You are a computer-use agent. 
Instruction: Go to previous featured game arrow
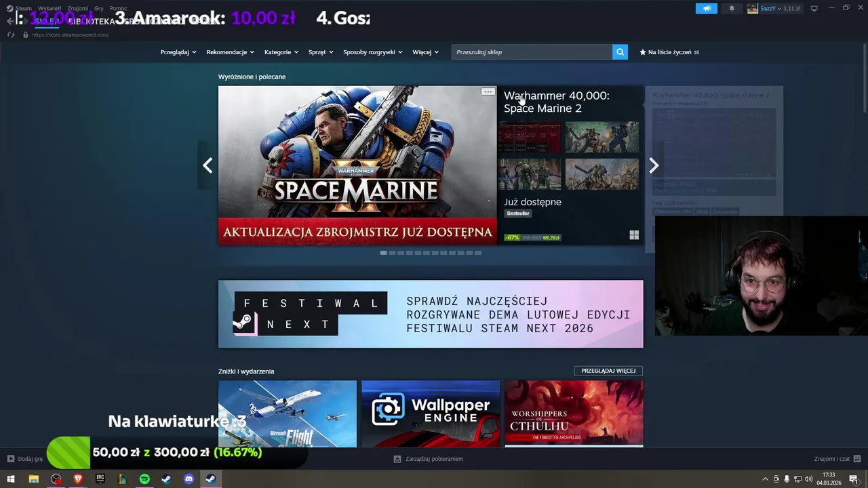point(208,165)
